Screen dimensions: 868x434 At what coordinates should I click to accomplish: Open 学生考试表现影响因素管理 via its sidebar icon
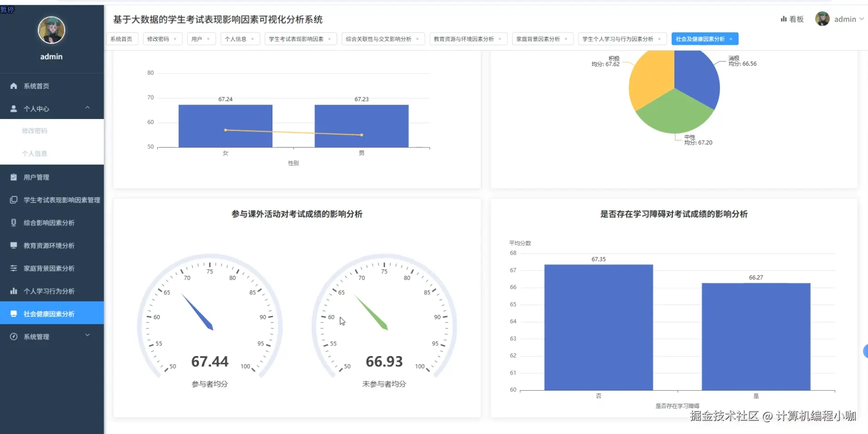click(12, 200)
